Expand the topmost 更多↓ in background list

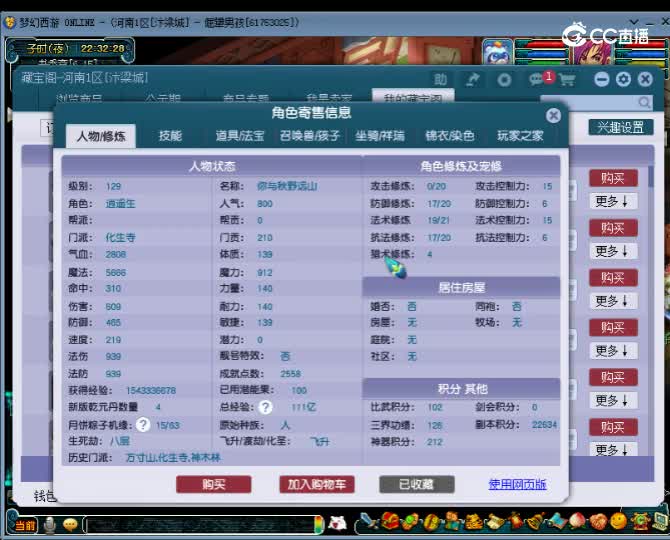pyautogui.click(x=612, y=201)
